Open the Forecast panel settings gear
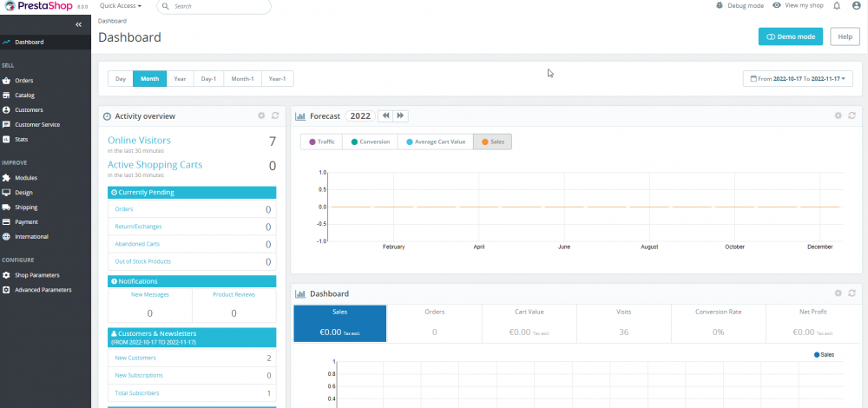 tap(838, 115)
